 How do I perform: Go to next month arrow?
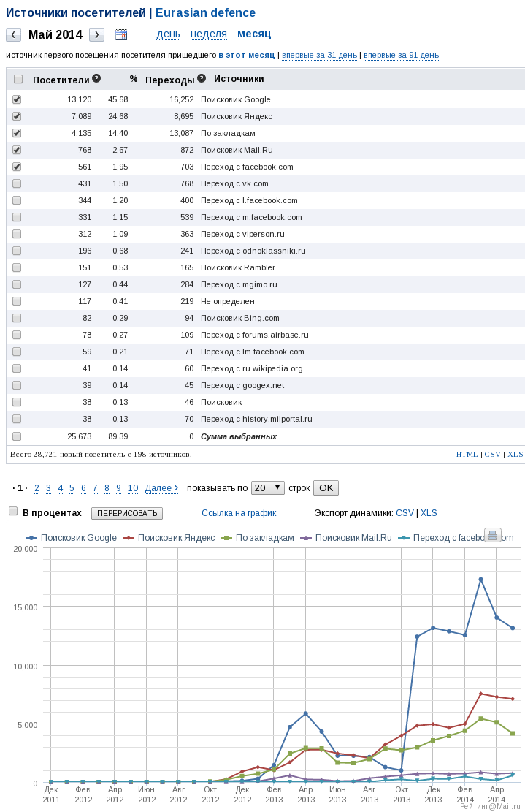click(96, 34)
